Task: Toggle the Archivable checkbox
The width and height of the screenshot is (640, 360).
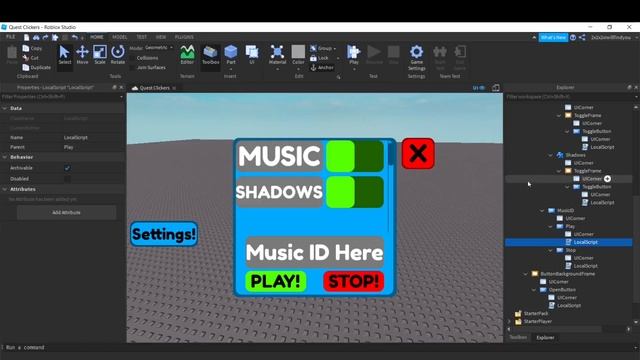Action: (67, 168)
